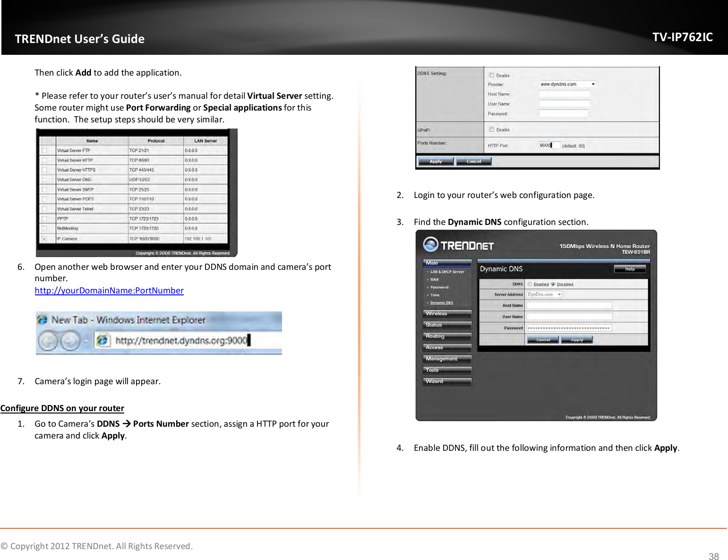Screen dimensions: 728x560
Task: Click the router Password masked field
Action: (569, 328)
